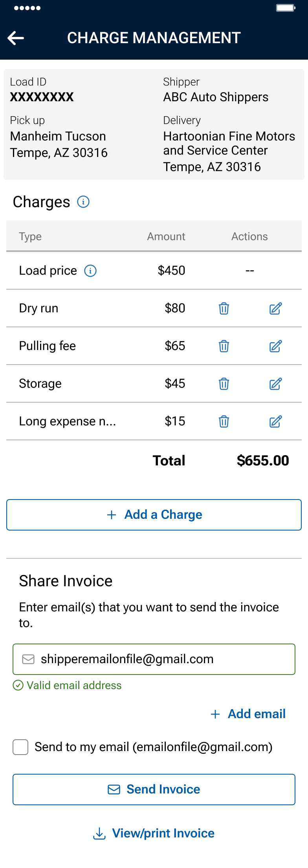Edit the Pulling fee charge
This screenshot has width=308, height=868.
(x=275, y=346)
